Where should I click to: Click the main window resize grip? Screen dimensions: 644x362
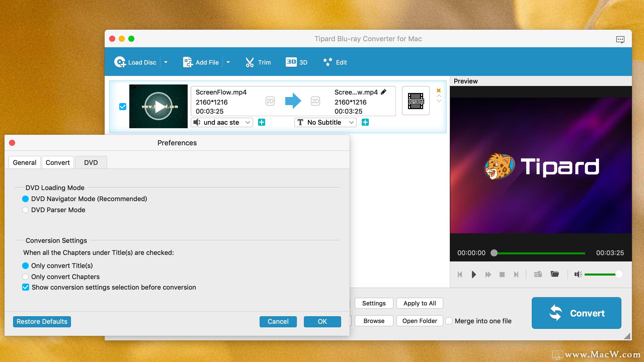click(628, 336)
